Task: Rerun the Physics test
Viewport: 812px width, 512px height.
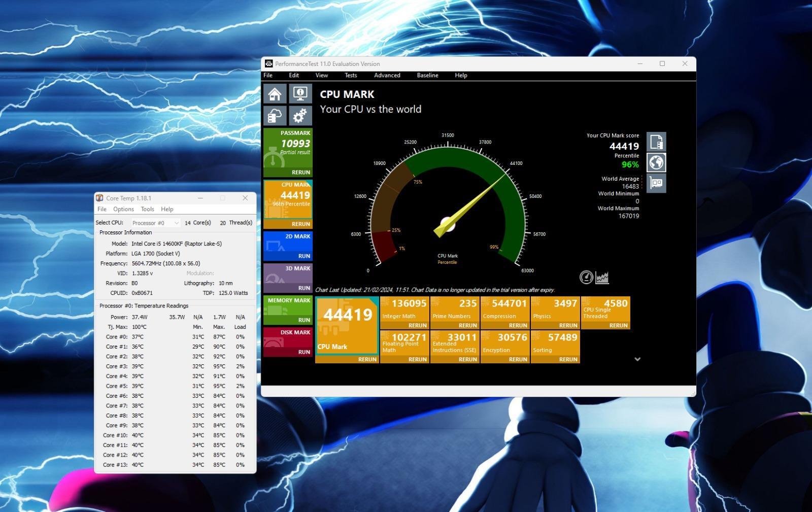Action: tap(568, 325)
